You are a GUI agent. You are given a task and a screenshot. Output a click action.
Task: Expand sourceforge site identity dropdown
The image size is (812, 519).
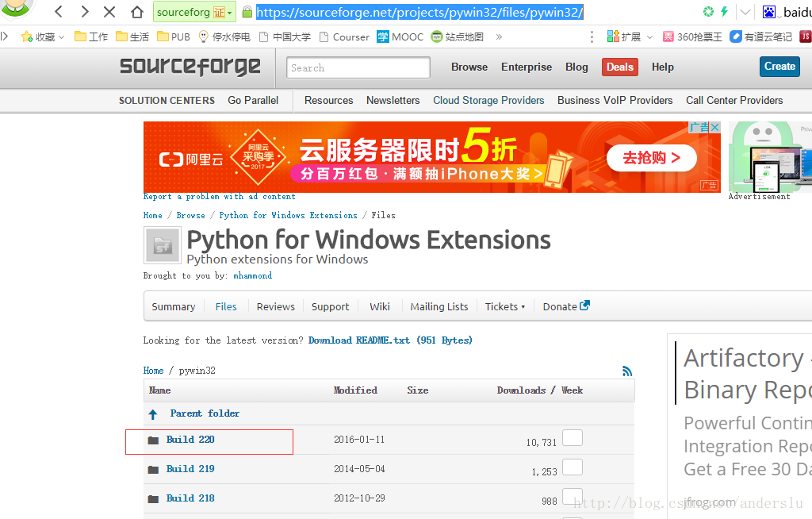point(229,13)
